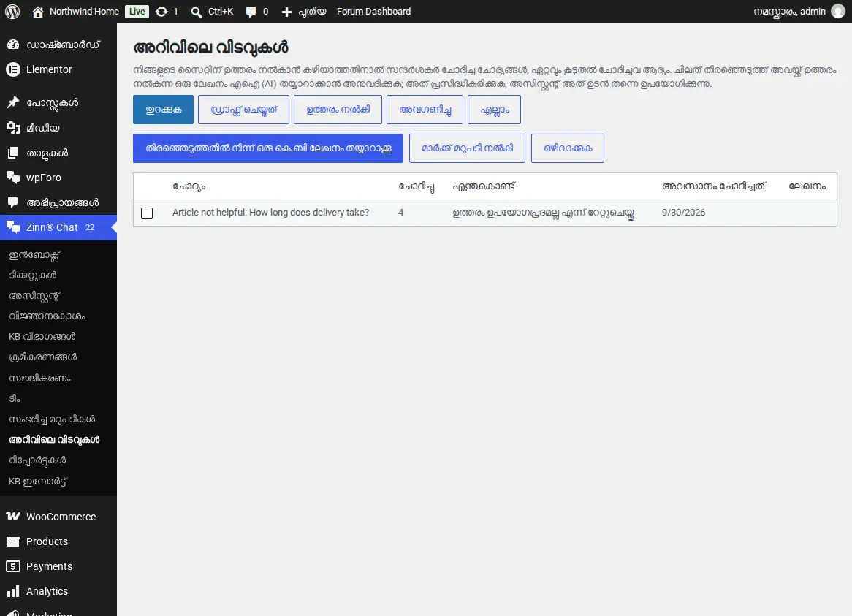Click the അവസാനം ചോദിച്ചത് column header
Screen dimensions: 852x616
coord(714,186)
